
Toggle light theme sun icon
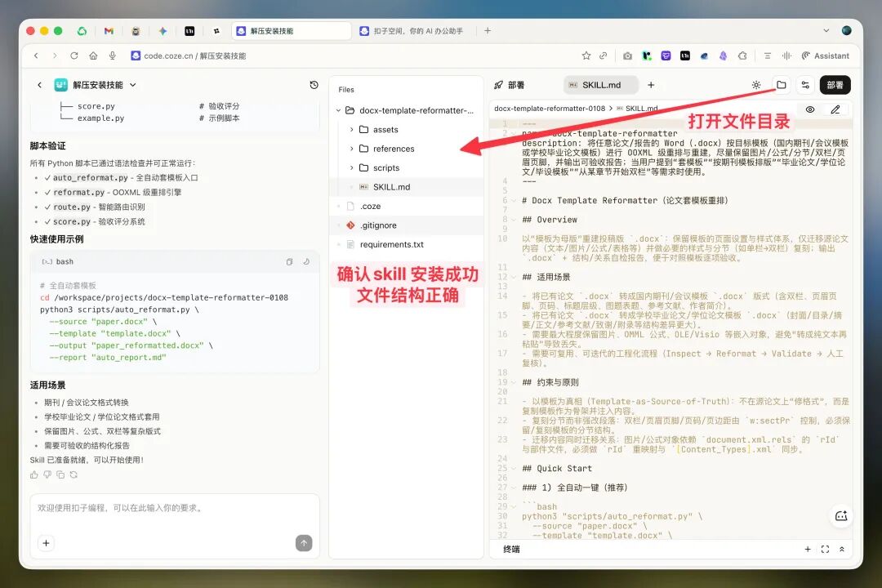pos(756,85)
